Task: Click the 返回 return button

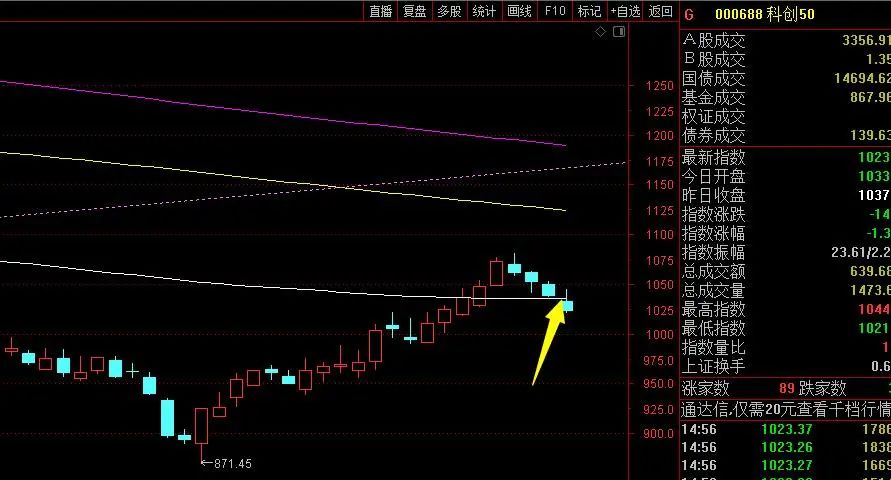Action: pyautogui.click(x=660, y=11)
